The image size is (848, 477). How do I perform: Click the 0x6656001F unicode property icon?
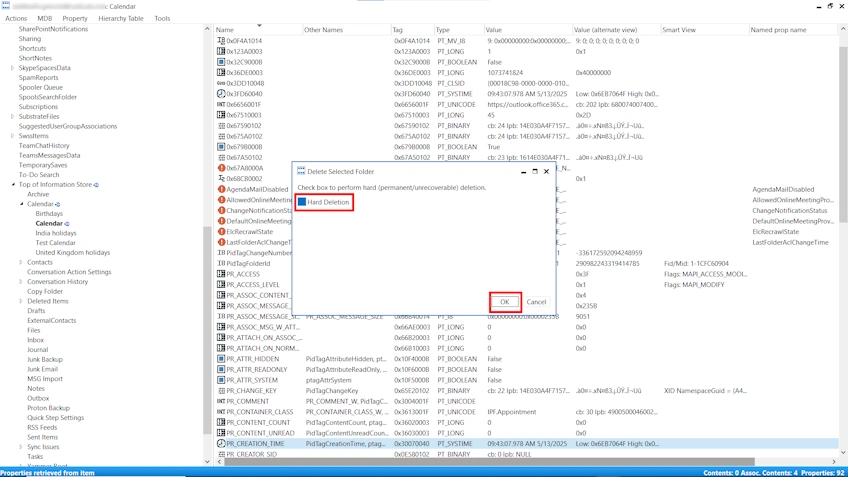[x=221, y=104]
